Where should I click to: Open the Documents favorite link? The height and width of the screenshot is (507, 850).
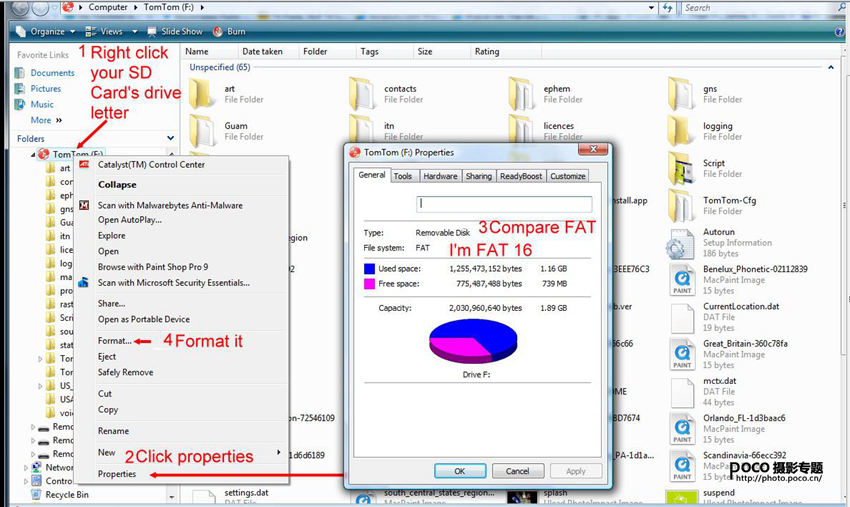(x=52, y=73)
